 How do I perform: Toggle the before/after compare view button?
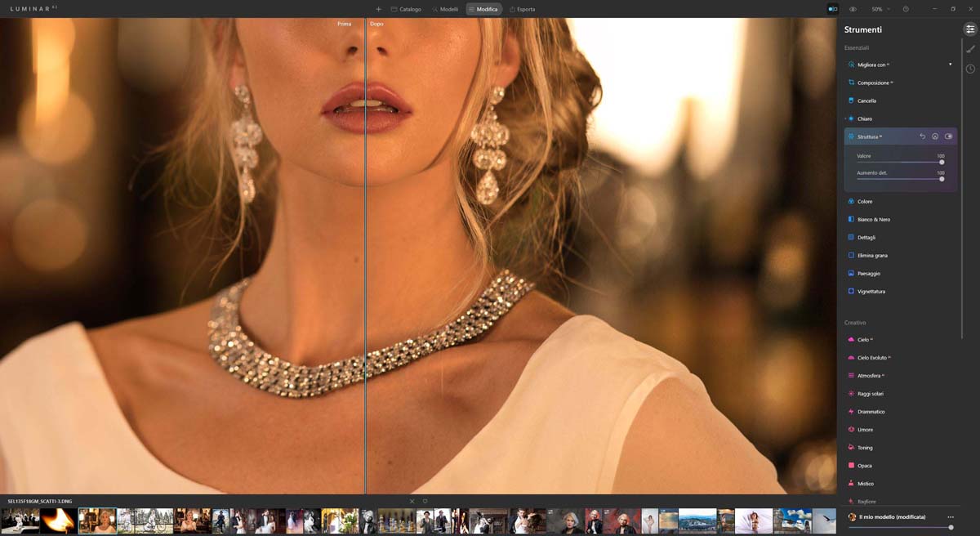pos(833,9)
